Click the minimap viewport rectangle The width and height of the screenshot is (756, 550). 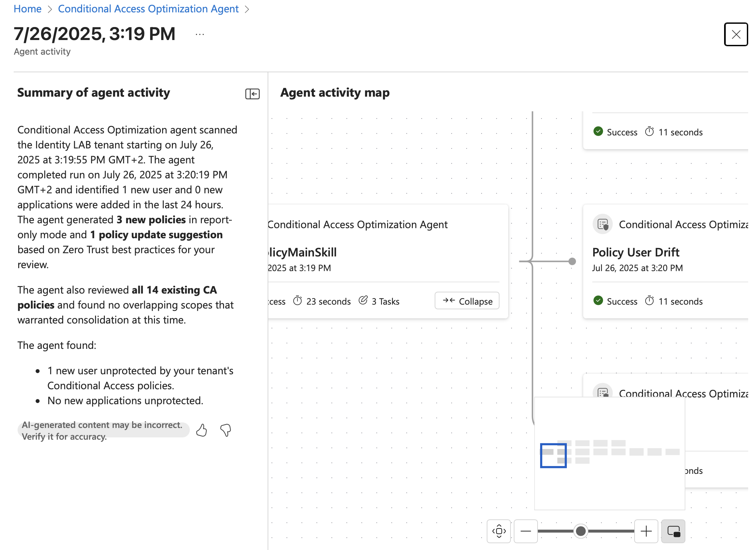[x=553, y=455]
